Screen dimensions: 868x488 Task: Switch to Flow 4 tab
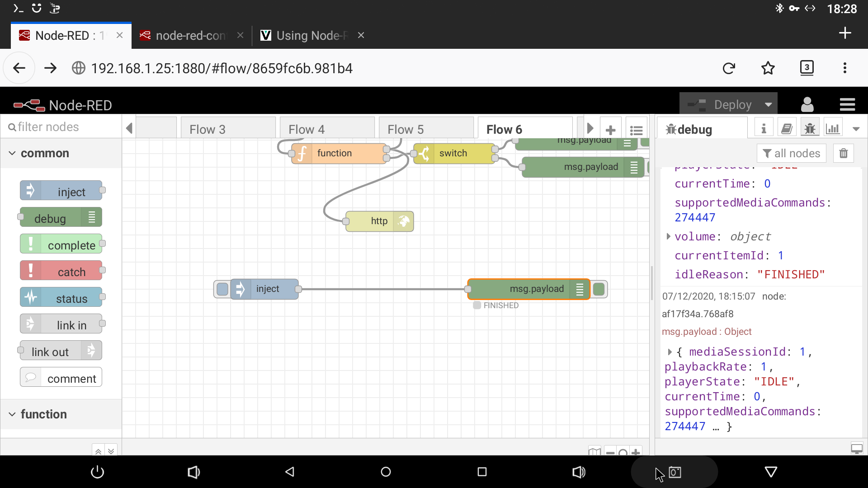(327, 129)
